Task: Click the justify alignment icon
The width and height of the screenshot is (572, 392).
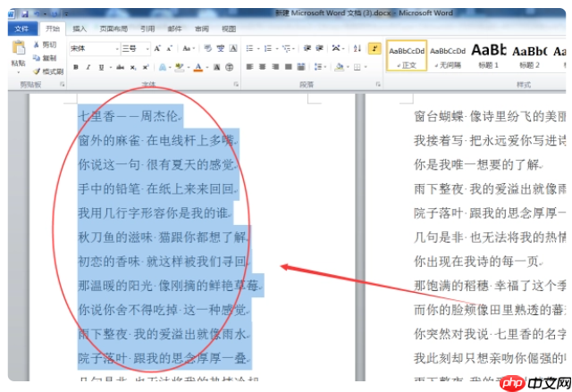Action: [x=288, y=67]
